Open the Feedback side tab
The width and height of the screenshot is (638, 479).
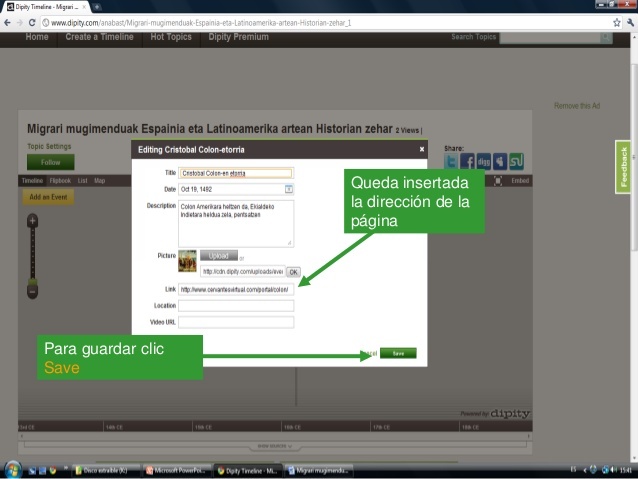tap(623, 167)
